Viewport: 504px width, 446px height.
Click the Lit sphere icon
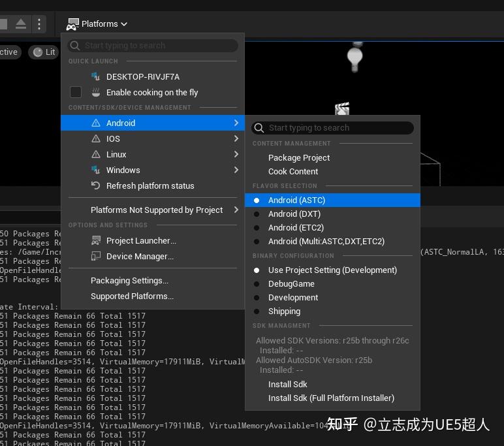tap(38, 52)
